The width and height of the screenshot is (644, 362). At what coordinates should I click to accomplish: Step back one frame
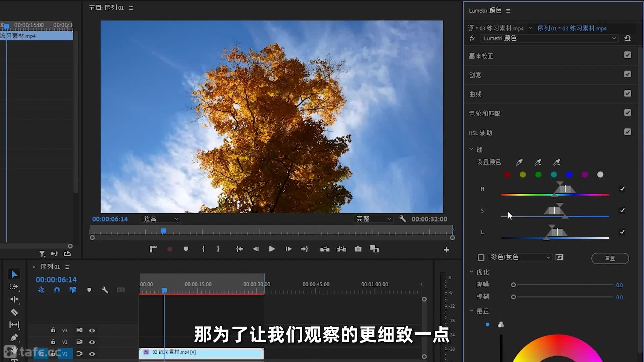pos(256,249)
